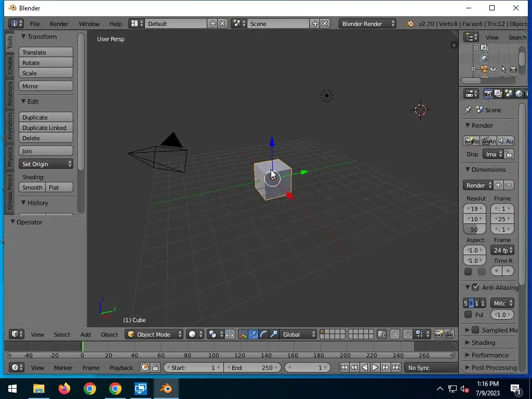Switch to the Create tab
Image resolution: width=532 pixels, height=399 pixels.
[x=10, y=65]
